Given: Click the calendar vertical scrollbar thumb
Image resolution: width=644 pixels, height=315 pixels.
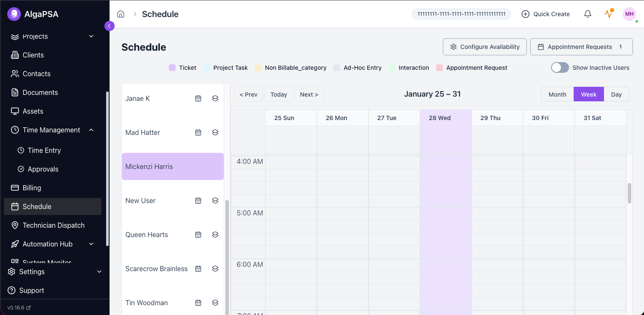Looking at the screenshot, I should (630, 193).
